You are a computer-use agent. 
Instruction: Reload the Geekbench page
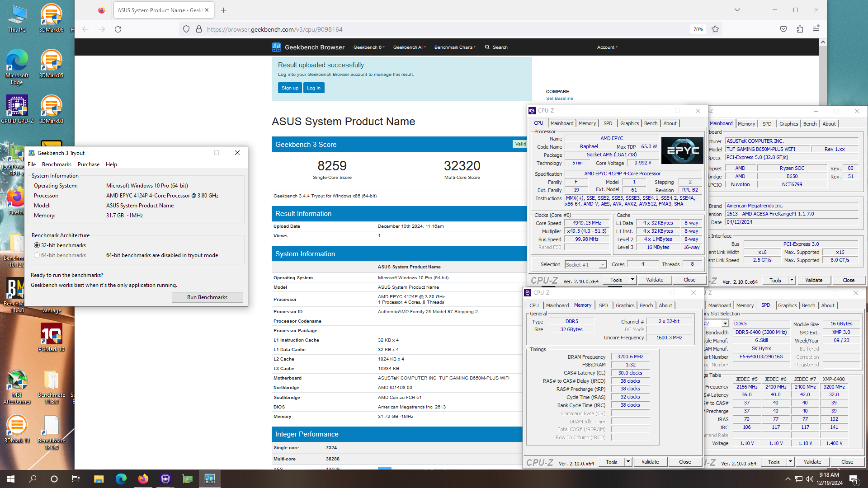point(118,29)
